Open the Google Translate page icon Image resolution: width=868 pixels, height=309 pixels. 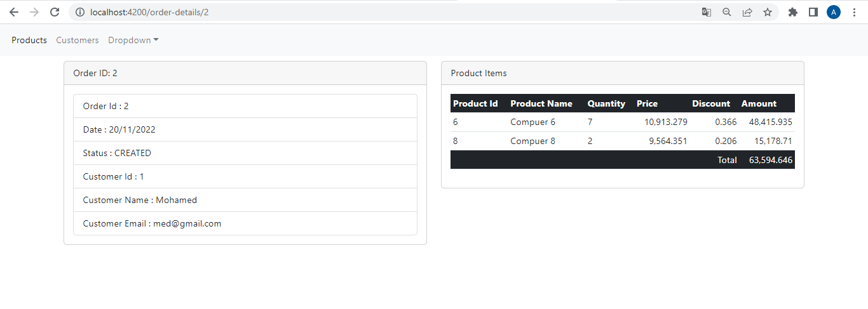(x=706, y=12)
